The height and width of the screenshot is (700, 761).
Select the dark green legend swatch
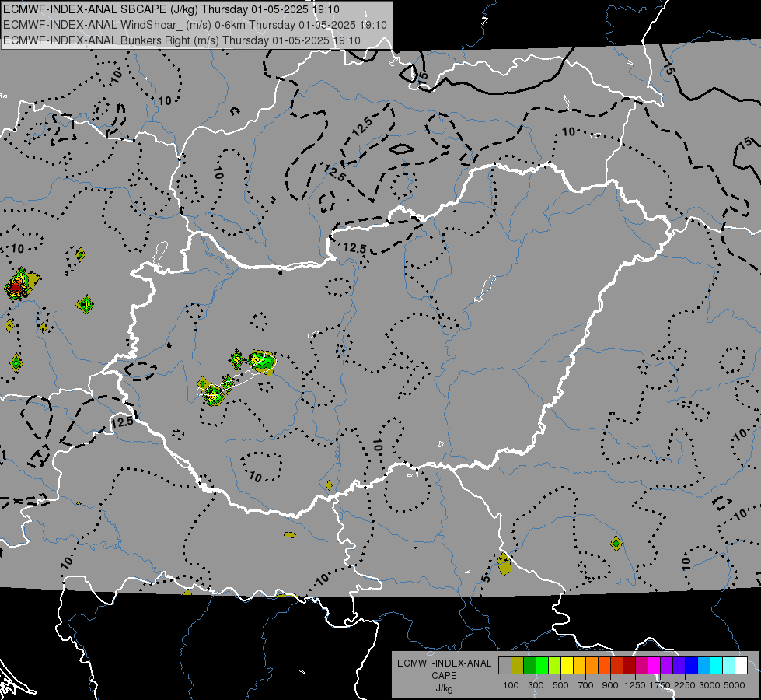tap(529, 665)
